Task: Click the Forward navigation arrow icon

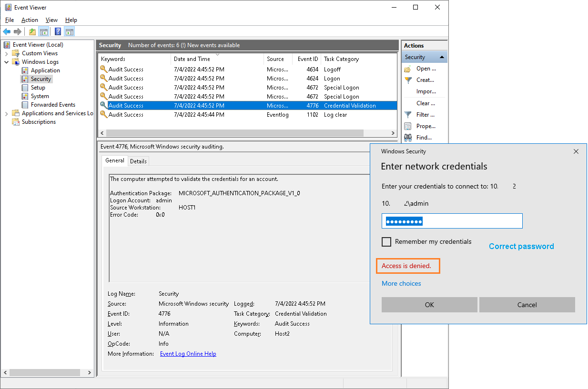Action: pos(18,31)
